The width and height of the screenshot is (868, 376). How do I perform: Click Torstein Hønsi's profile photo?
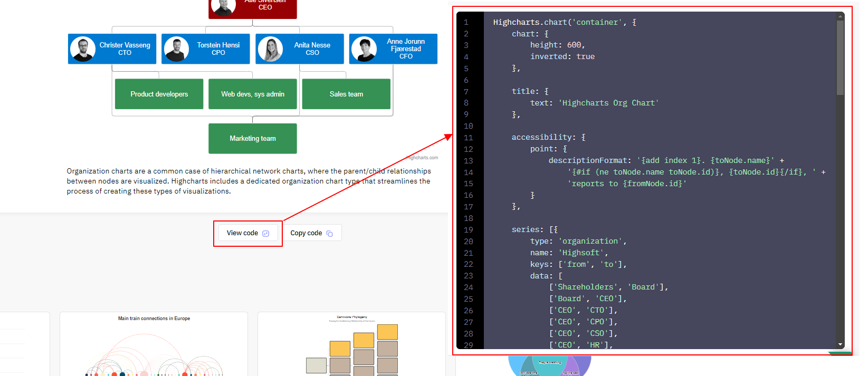coord(176,49)
